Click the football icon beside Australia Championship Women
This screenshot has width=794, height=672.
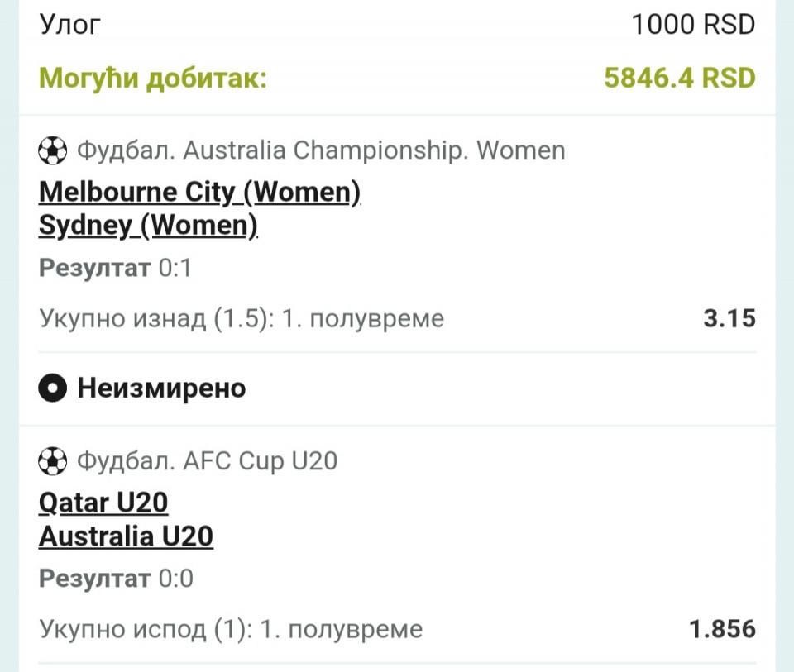pyautogui.click(x=53, y=150)
